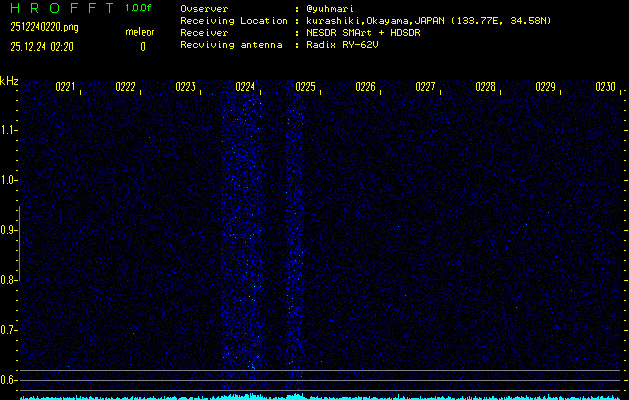Screen dimensions: 629x400
Task: Click the Ovserver label
Action: pos(204,9)
